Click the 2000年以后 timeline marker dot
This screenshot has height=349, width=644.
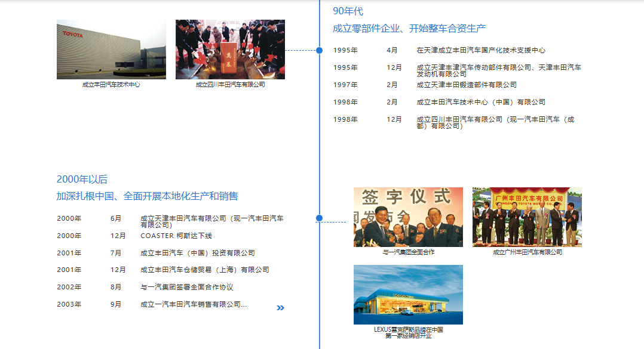tap(319, 218)
